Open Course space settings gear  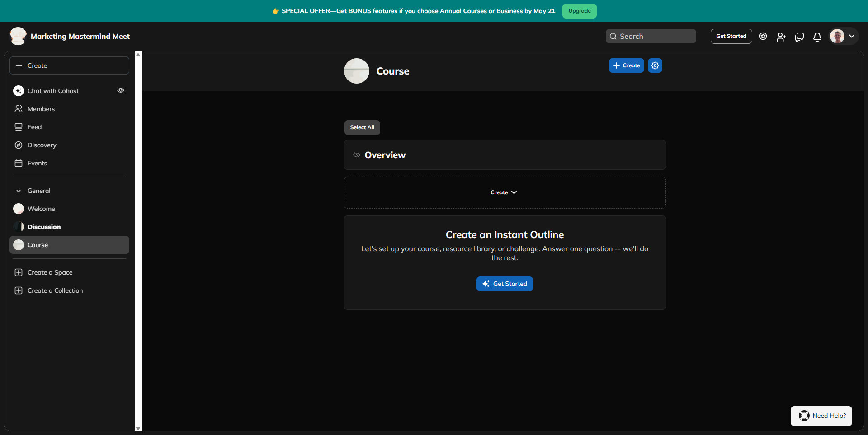pyautogui.click(x=655, y=65)
